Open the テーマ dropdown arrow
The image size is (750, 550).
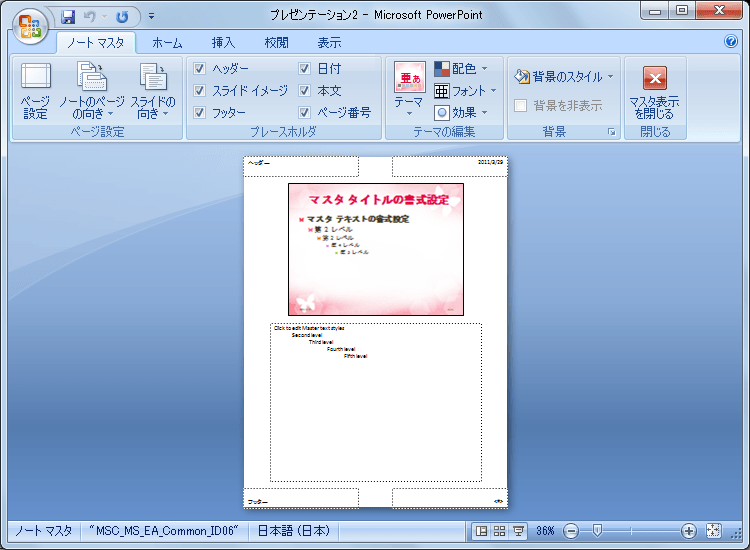409,114
